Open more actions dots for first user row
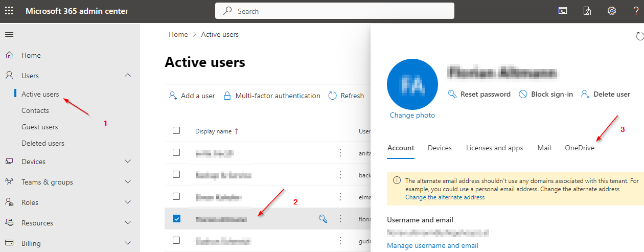This screenshot has height=252, width=644. tap(340, 152)
